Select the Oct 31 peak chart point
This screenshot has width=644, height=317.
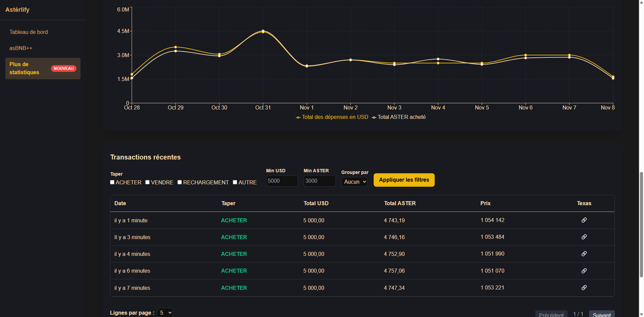[263, 31]
